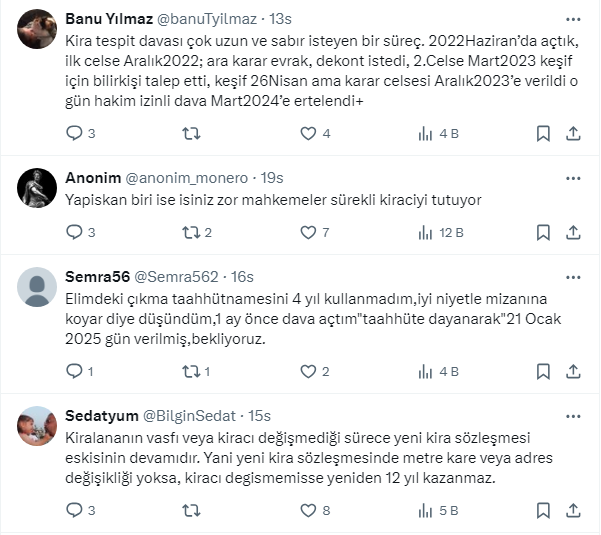Viewport: 601px width, 535px height.
Task: Bookmark Banu Yılmaz's tweet
Action: [542, 134]
